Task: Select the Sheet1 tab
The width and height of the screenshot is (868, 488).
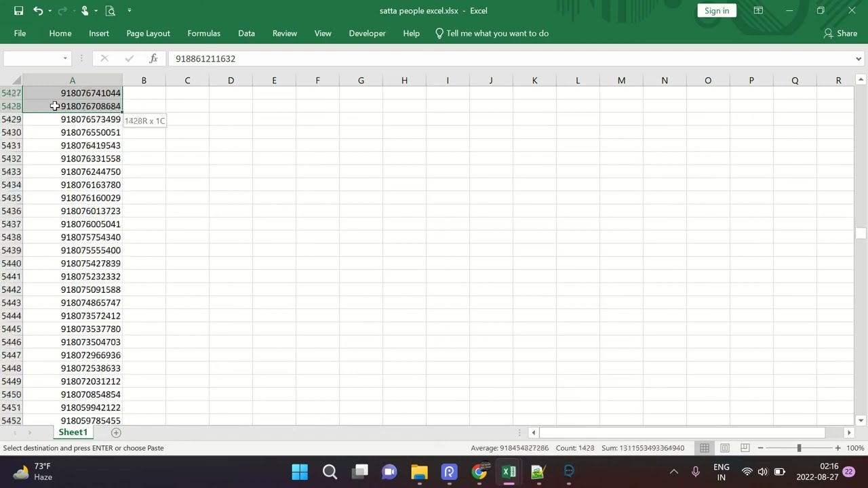Action: click(73, 432)
